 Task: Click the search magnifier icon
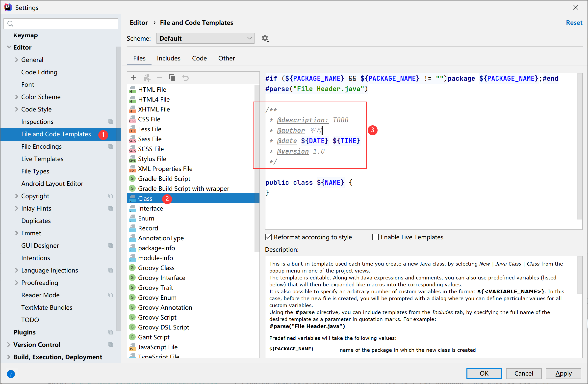(10, 24)
